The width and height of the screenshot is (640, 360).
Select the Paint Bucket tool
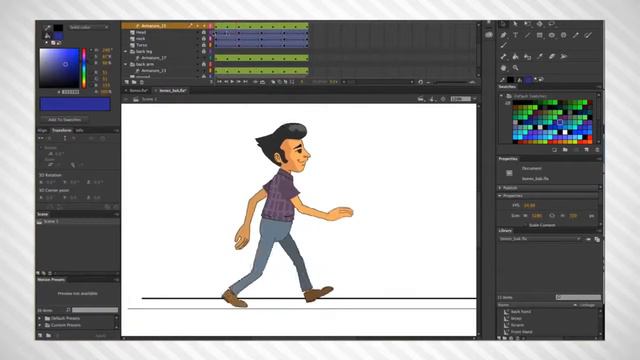tap(516, 57)
